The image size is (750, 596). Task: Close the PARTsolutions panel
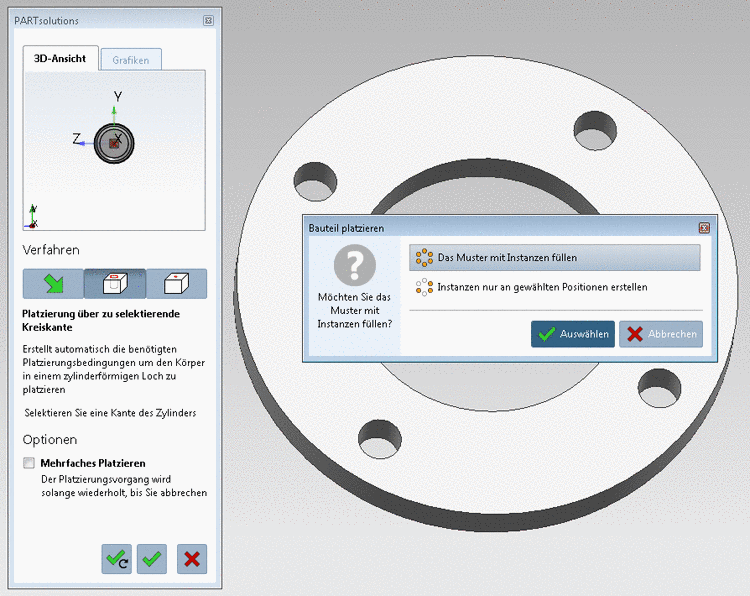pos(208,20)
